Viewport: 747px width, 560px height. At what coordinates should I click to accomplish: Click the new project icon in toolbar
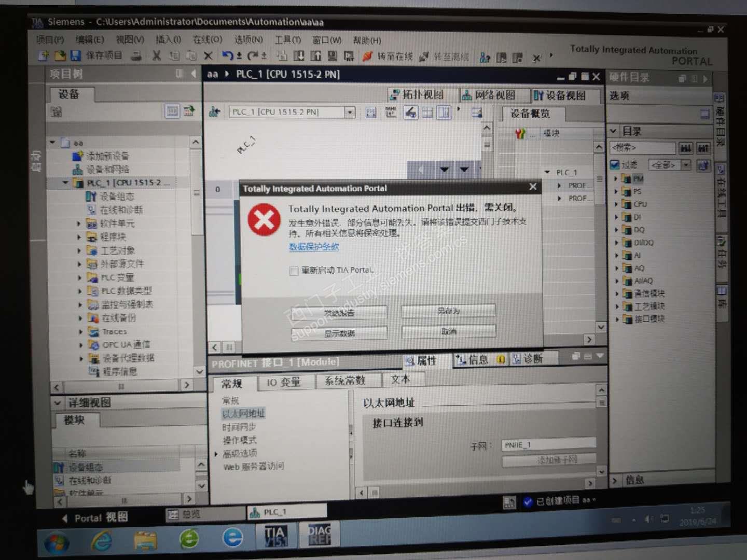click(x=44, y=55)
